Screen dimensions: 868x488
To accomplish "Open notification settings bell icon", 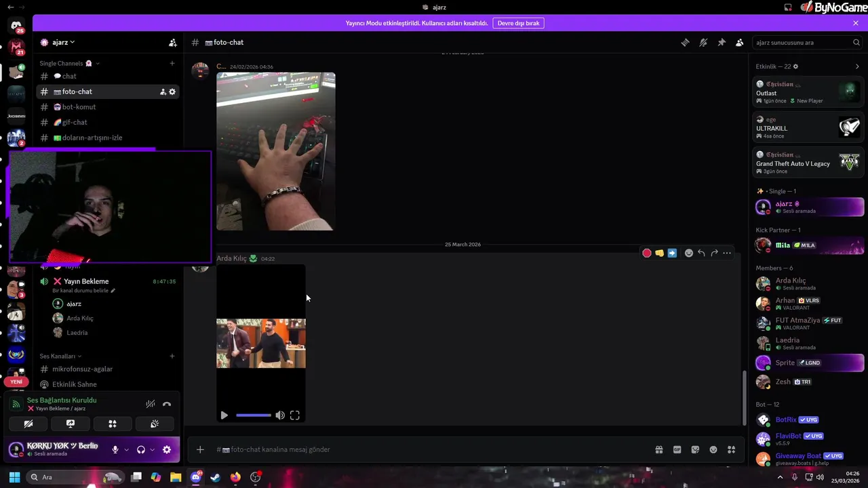I will point(703,42).
